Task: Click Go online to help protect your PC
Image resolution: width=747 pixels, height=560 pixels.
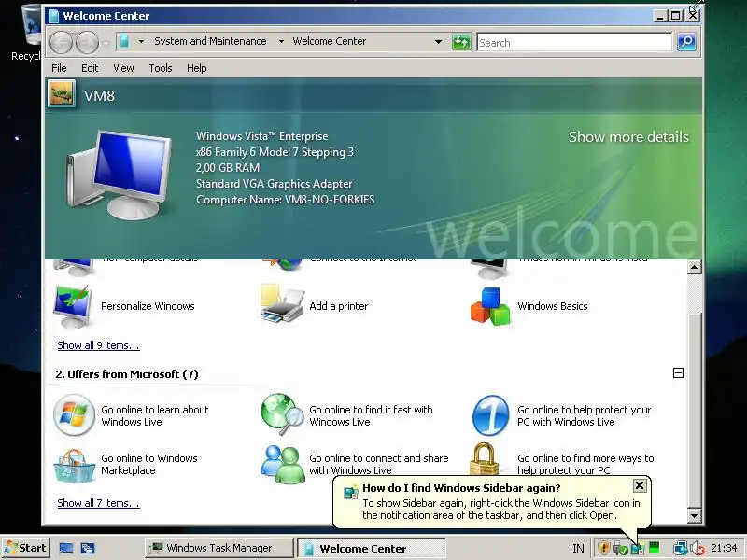Action: tap(585, 415)
